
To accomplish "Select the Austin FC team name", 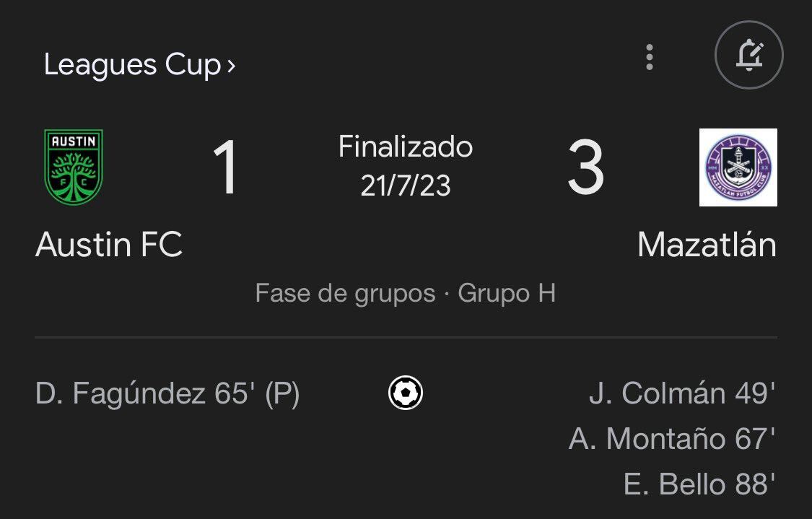I will 109,245.
